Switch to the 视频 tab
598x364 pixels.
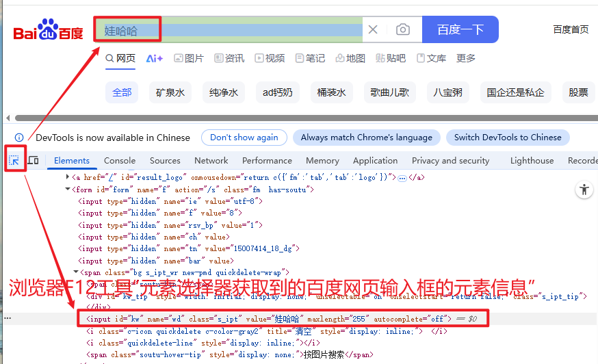point(270,58)
